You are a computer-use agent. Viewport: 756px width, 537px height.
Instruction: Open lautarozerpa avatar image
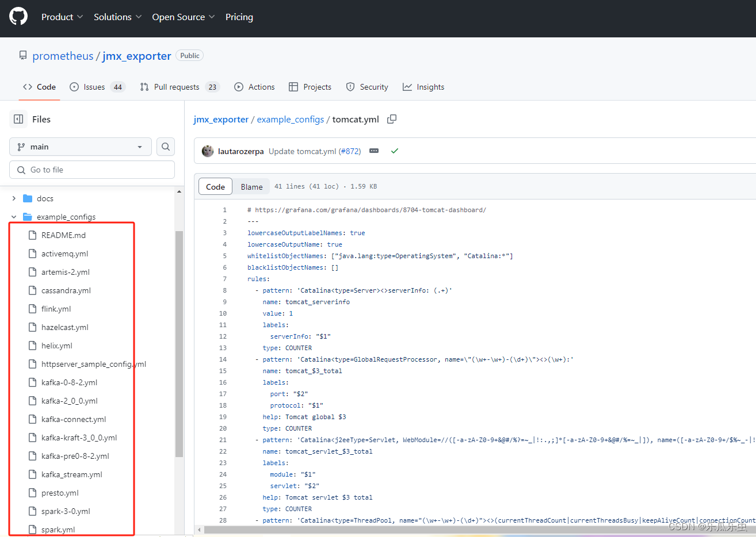point(208,151)
